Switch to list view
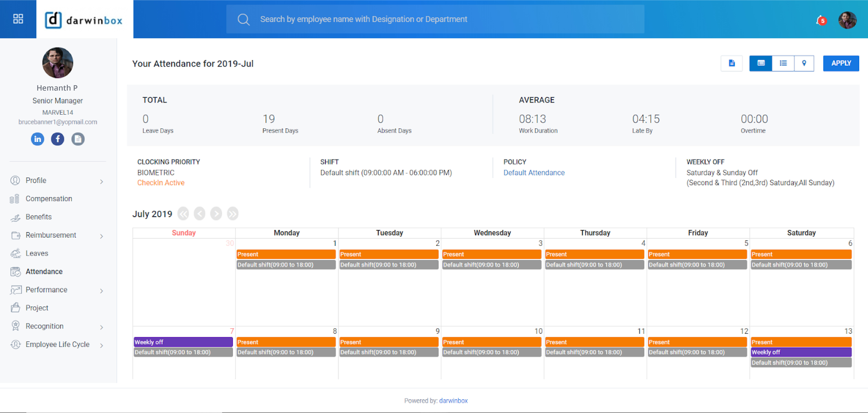The image size is (868, 413). 783,63
